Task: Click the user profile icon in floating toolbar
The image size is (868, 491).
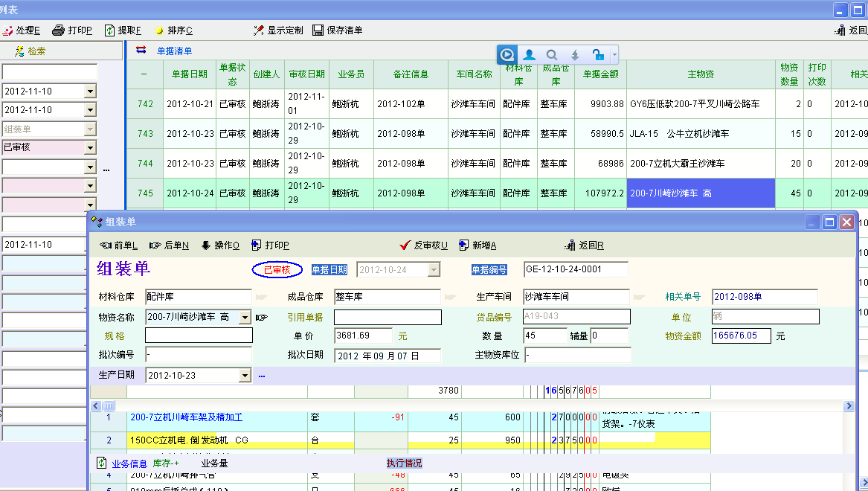Action: [529, 54]
